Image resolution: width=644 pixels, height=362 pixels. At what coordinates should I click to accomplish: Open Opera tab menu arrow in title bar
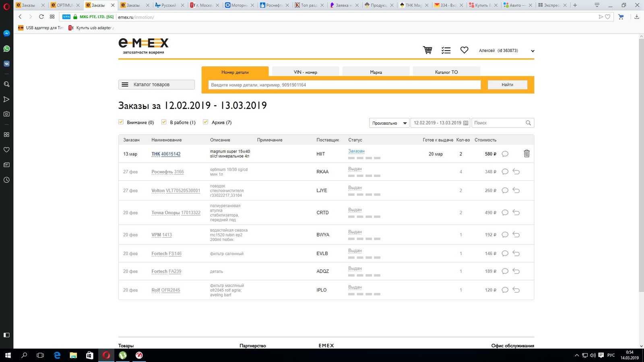pyautogui.click(x=597, y=5)
